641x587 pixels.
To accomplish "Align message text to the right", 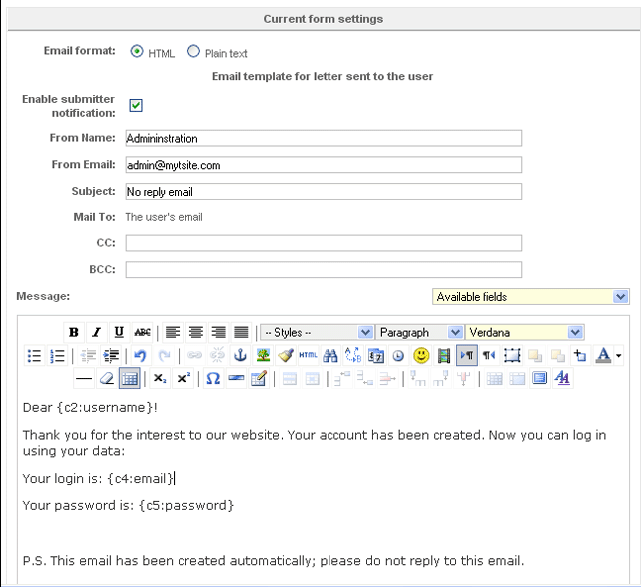I will [219, 332].
